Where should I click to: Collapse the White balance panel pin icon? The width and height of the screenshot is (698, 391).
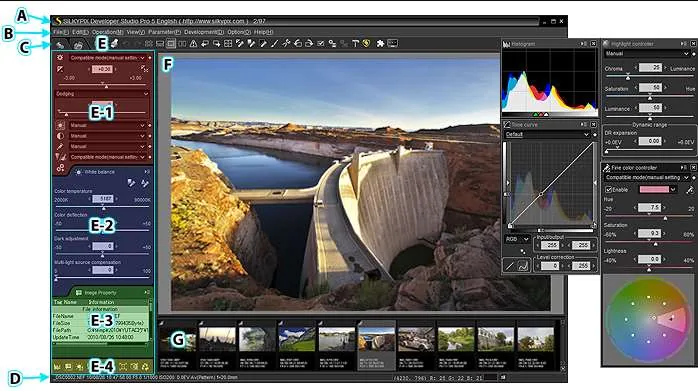click(146, 172)
